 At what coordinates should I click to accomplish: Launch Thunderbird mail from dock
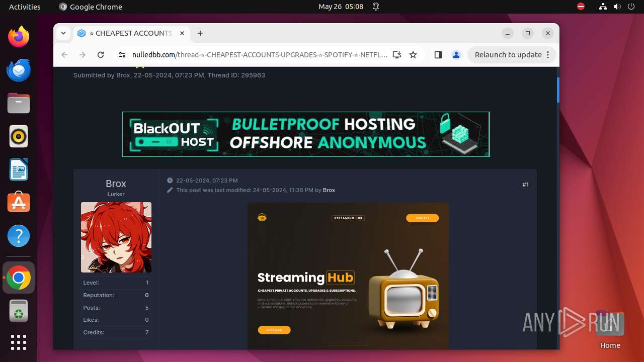pyautogui.click(x=19, y=70)
